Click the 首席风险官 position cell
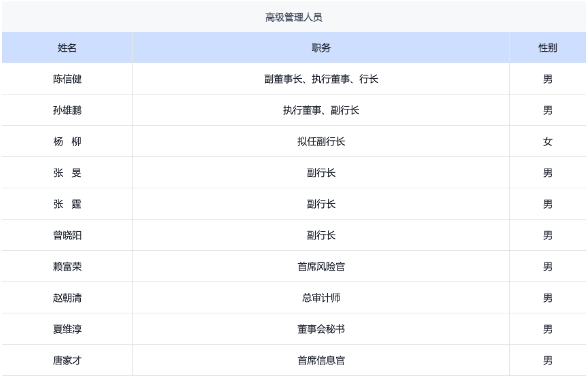The height and width of the screenshot is (378, 588). coord(321,267)
